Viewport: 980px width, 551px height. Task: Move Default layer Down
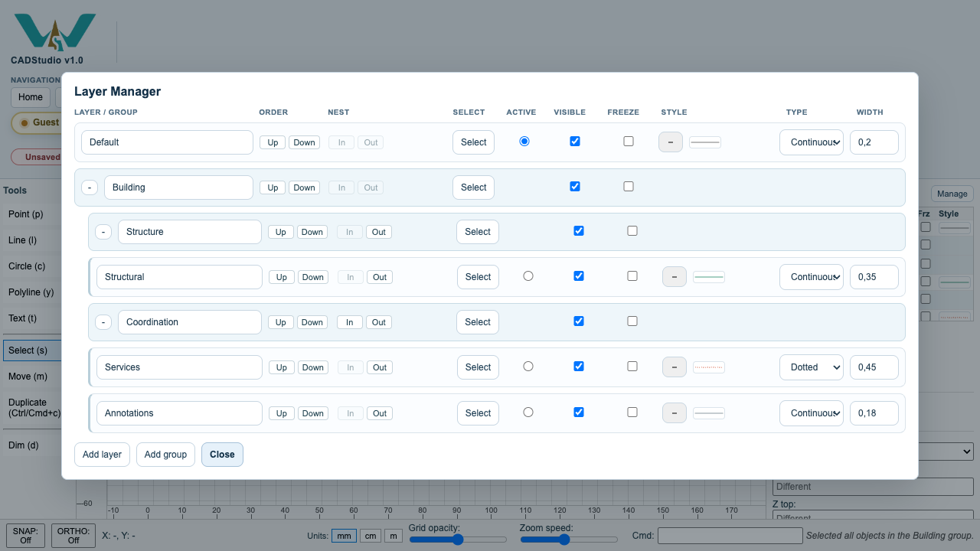pos(304,142)
